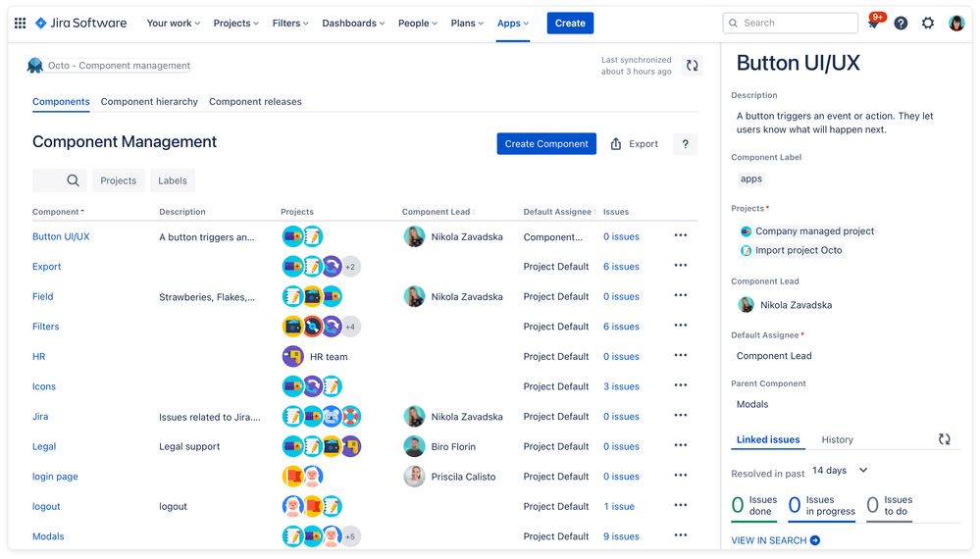Click the +2 more projects badge in Export row
This screenshot has width=980, height=559.
pyautogui.click(x=350, y=267)
